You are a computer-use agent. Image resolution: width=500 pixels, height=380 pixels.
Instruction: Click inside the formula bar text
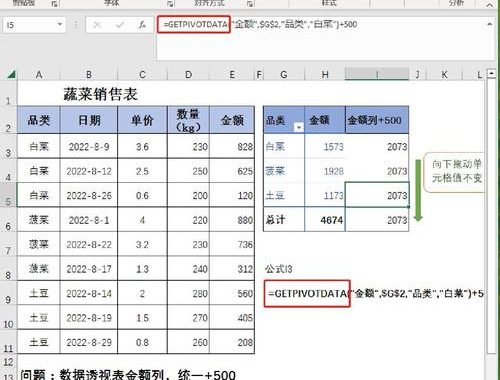[x=260, y=24]
